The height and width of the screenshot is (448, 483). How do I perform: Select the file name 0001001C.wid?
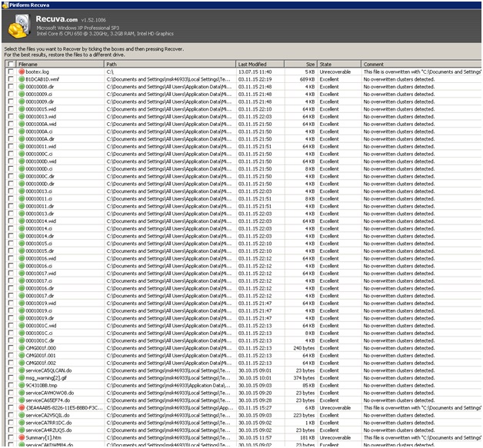tap(41, 326)
